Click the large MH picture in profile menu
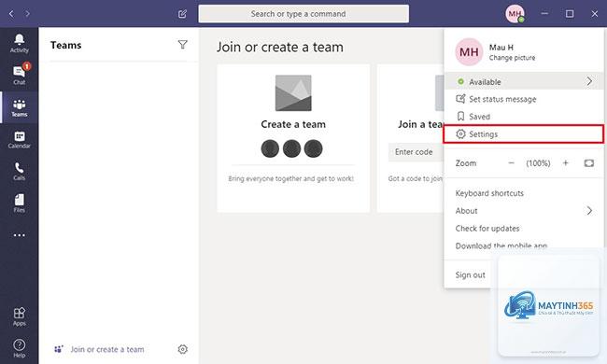Viewport: 607px width, 364px height. [469, 52]
